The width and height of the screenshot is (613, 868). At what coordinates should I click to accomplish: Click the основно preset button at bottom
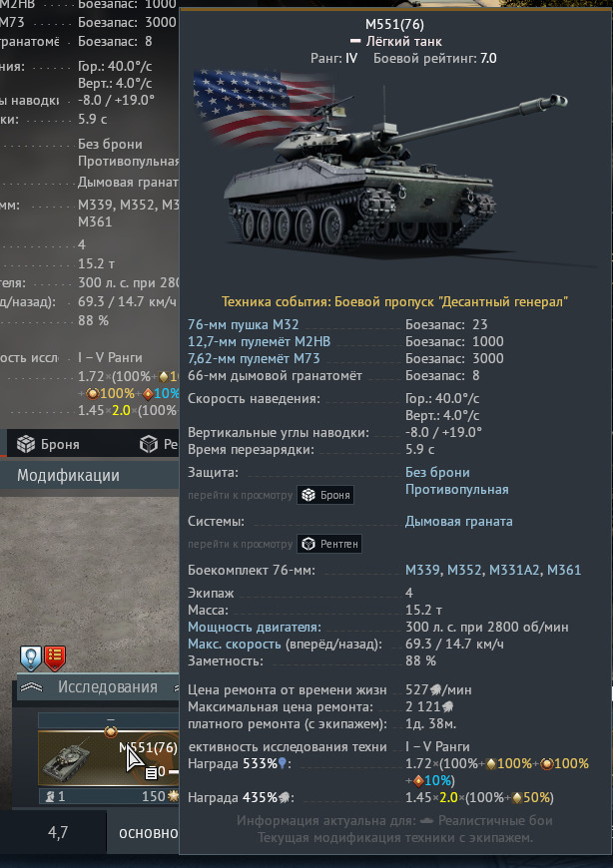149,832
